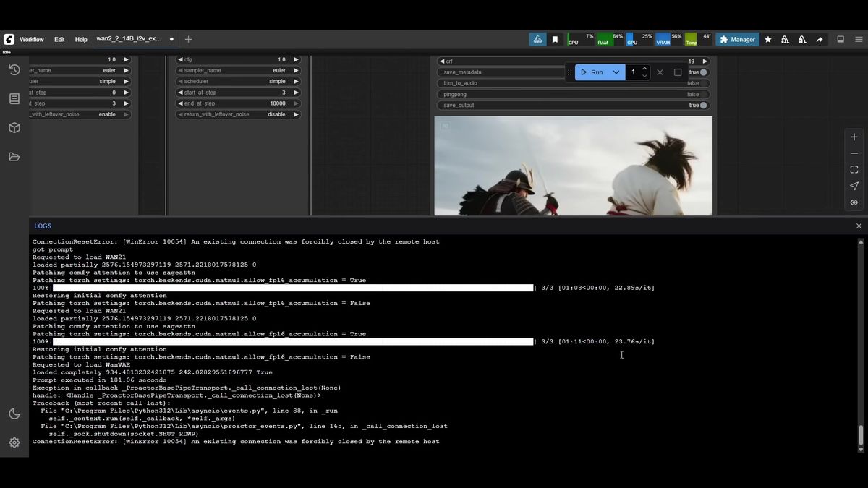Click the star icon next to Manager
868x488 pixels.
[768, 40]
